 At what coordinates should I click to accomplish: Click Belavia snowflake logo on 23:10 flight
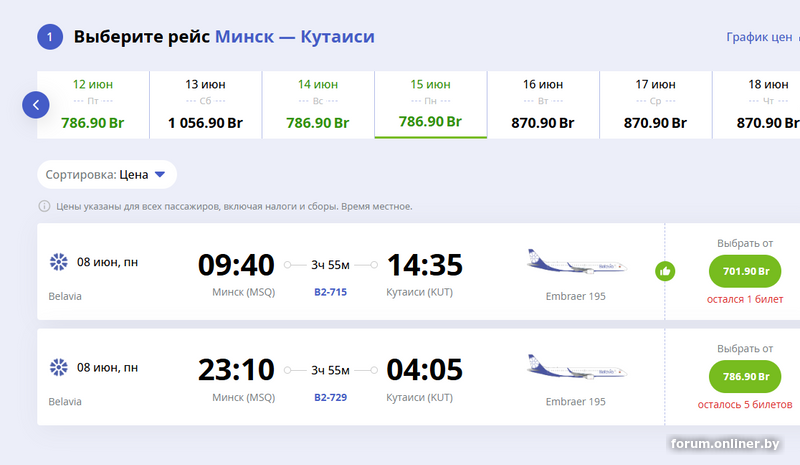pos(58,368)
